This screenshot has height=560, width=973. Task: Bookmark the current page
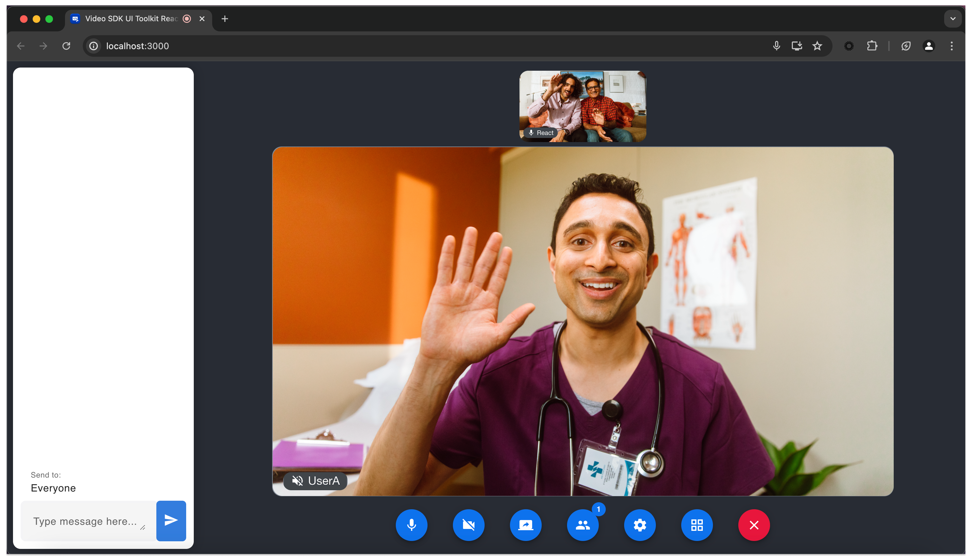pos(818,46)
